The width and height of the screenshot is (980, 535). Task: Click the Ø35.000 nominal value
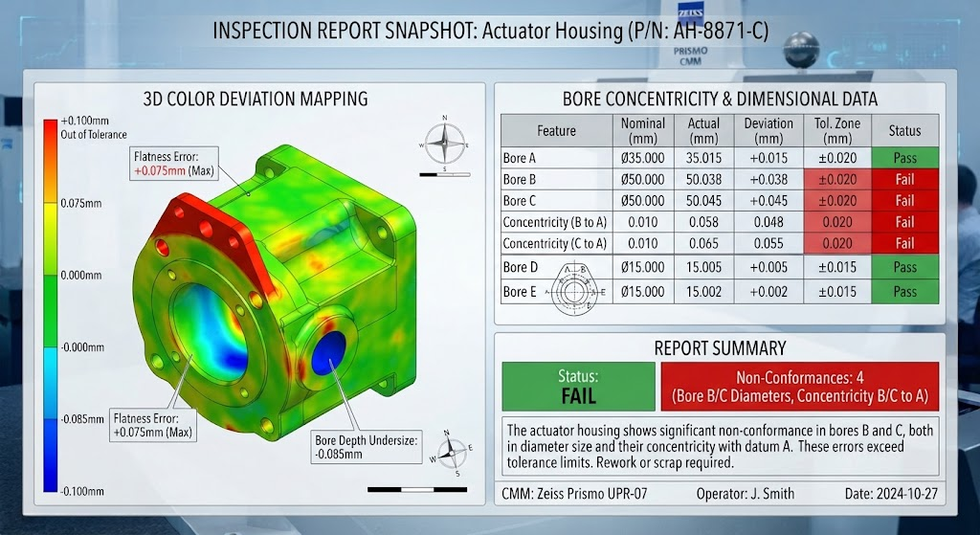(x=643, y=158)
